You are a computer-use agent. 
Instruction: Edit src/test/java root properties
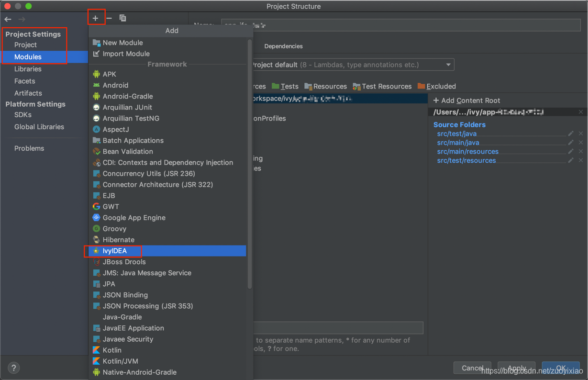pyautogui.click(x=571, y=134)
